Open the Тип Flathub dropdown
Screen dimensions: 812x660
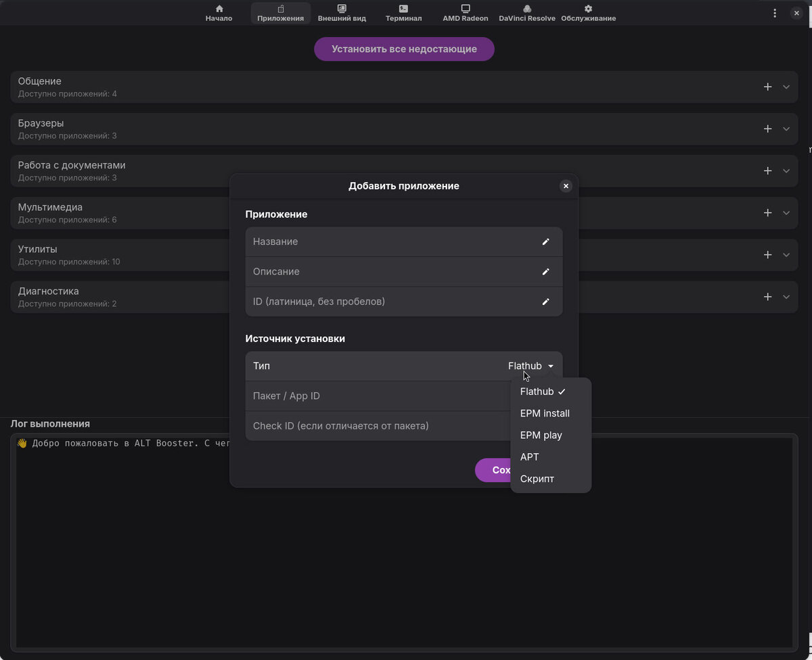pos(531,366)
